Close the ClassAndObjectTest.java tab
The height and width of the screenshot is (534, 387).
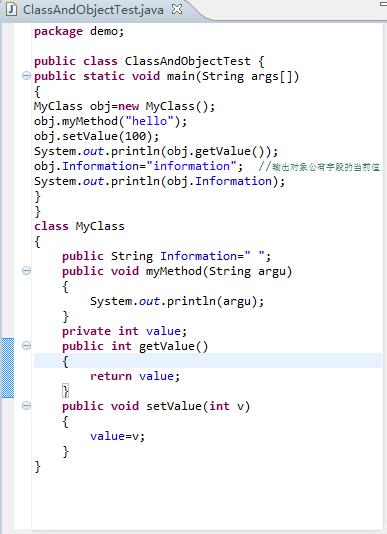[x=177, y=9]
